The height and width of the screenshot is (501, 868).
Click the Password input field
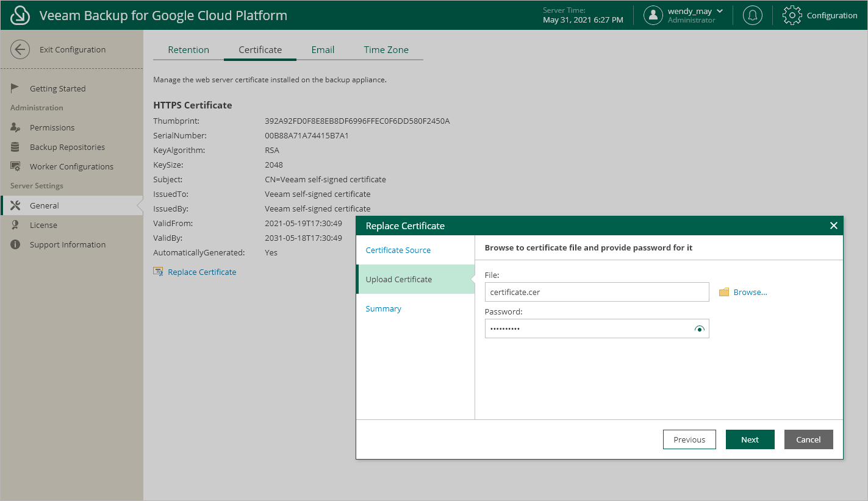click(x=597, y=329)
